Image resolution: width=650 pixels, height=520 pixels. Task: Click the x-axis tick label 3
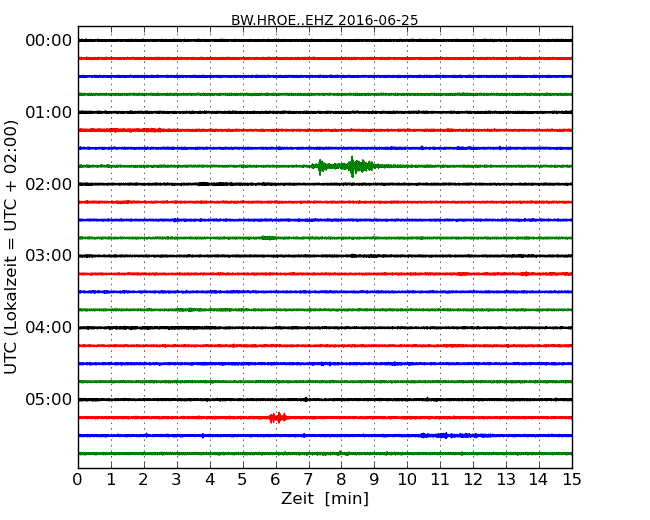(x=177, y=480)
